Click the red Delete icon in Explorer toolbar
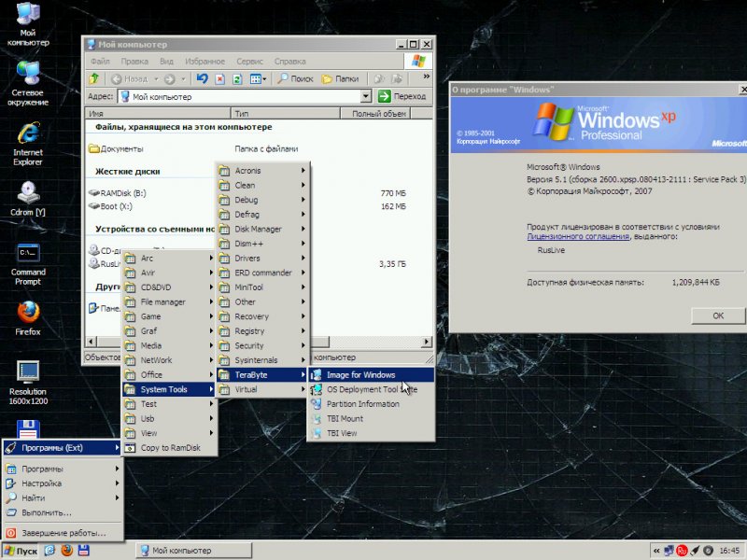The width and height of the screenshot is (747, 560). coord(219,78)
